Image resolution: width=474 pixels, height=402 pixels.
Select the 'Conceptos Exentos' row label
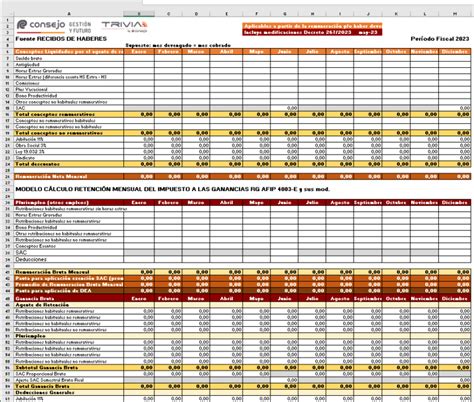tap(69, 246)
